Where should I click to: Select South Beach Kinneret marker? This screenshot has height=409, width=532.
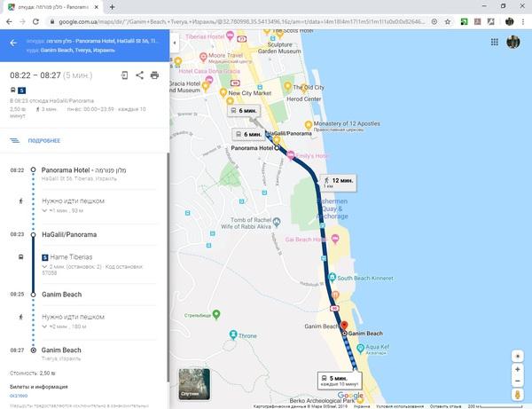click(x=332, y=278)
